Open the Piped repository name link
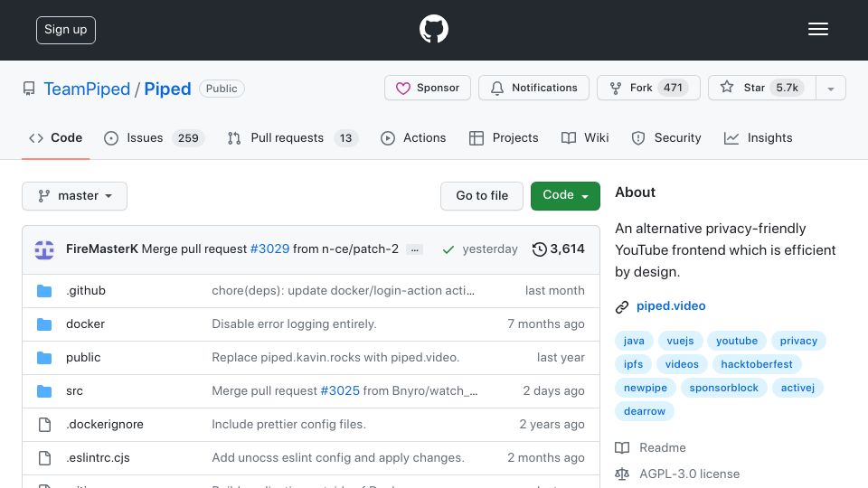This screenshot has width=868, height=488. (167, 89)
